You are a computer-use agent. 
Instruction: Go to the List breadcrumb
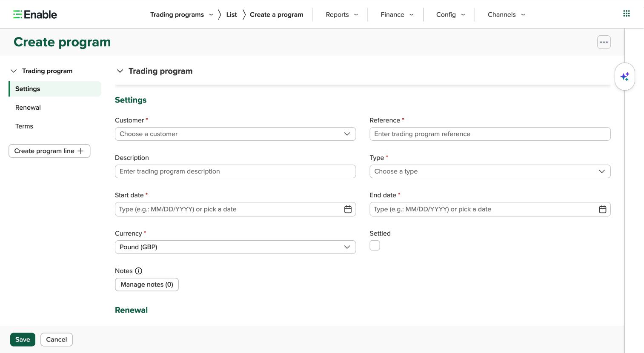[x=232, y=14]
